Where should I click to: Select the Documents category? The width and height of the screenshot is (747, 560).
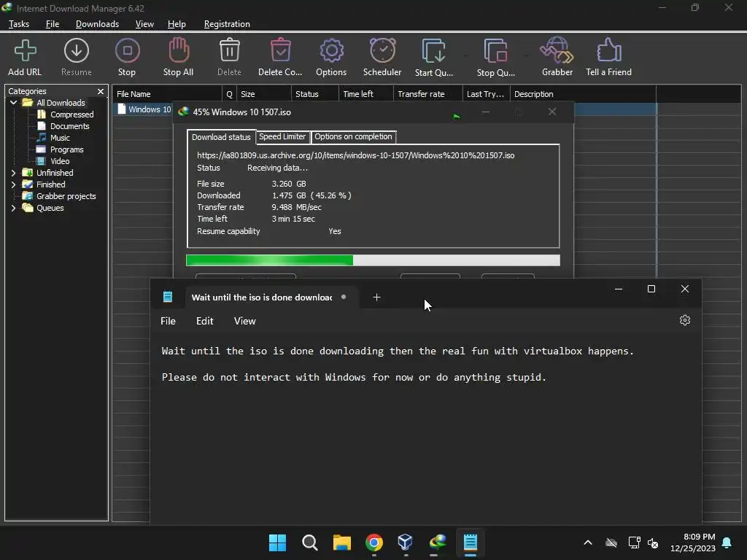(x=69, y=126)
